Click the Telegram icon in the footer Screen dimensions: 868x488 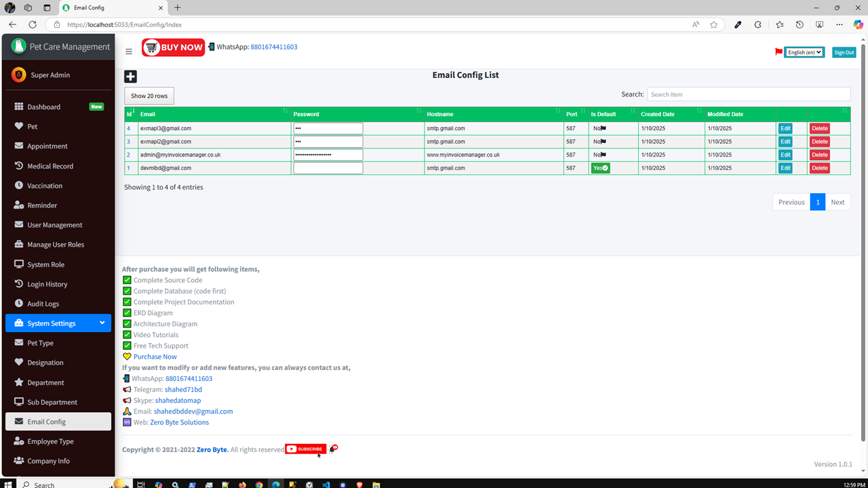[126, 389]
